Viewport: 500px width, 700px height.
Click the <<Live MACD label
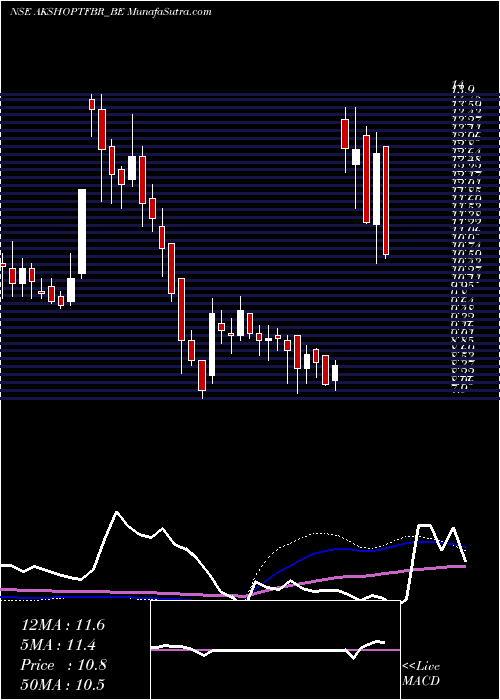coord(421,674)
